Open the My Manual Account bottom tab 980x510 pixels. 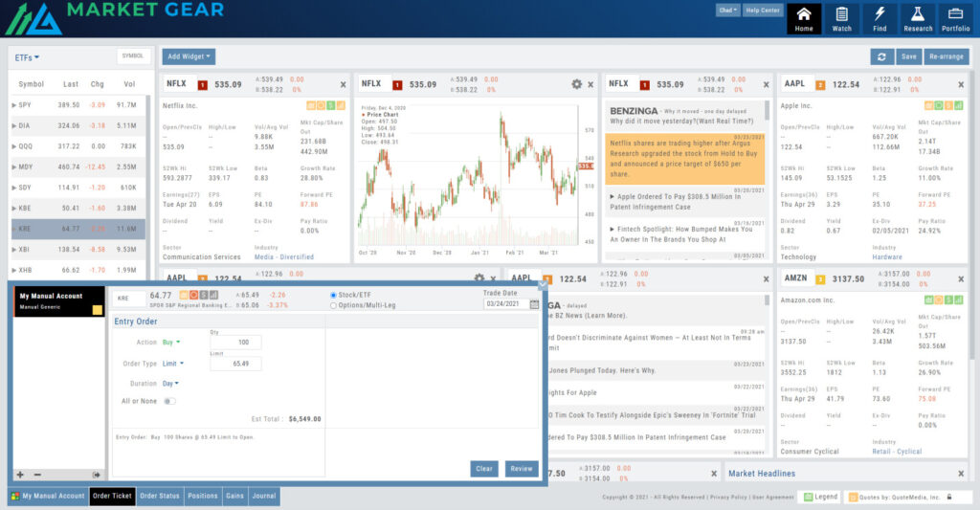pyautogui.click(x=48, y=497)
